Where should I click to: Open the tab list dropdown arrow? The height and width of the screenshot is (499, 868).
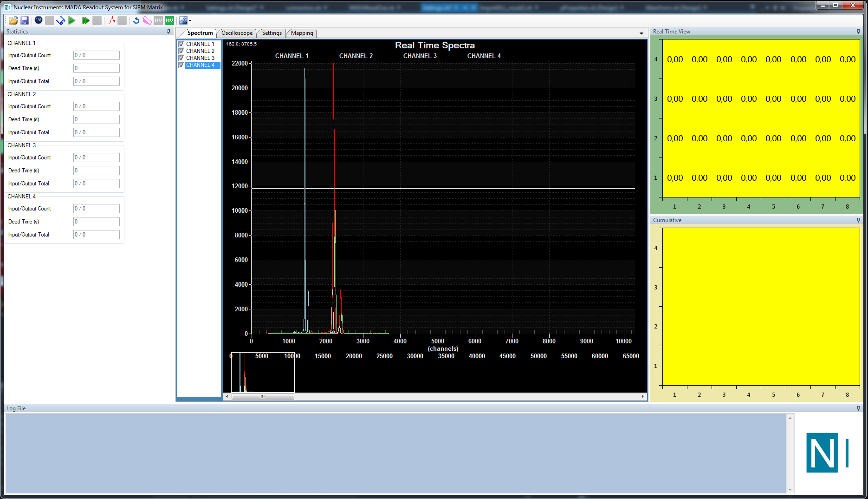coord(641,33)
